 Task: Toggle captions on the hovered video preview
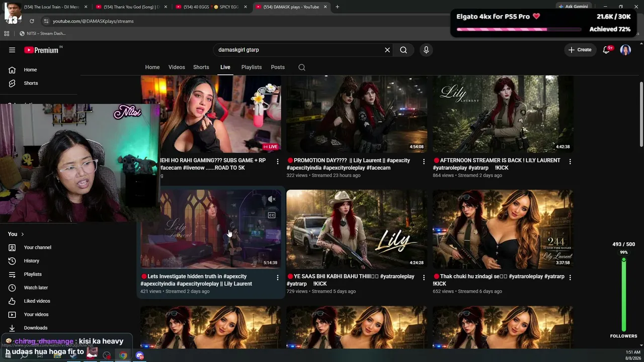tap(272, 215)
